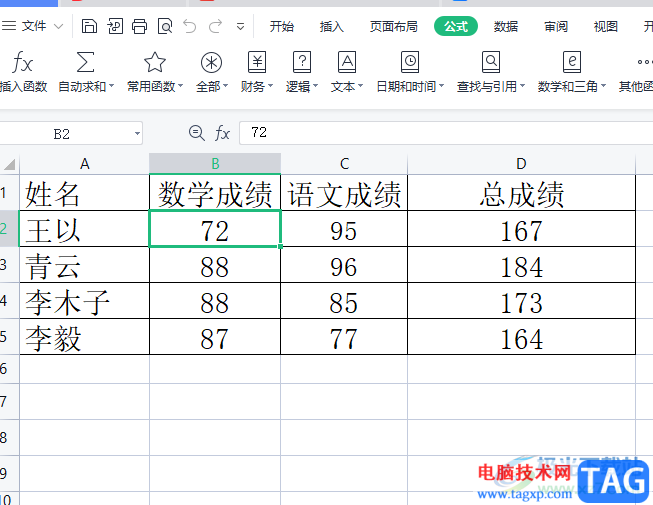Image resolution: width=653 pixels, height=505 pixels.
Task: Click the formula bar showing 72
Action: (446, 133)
